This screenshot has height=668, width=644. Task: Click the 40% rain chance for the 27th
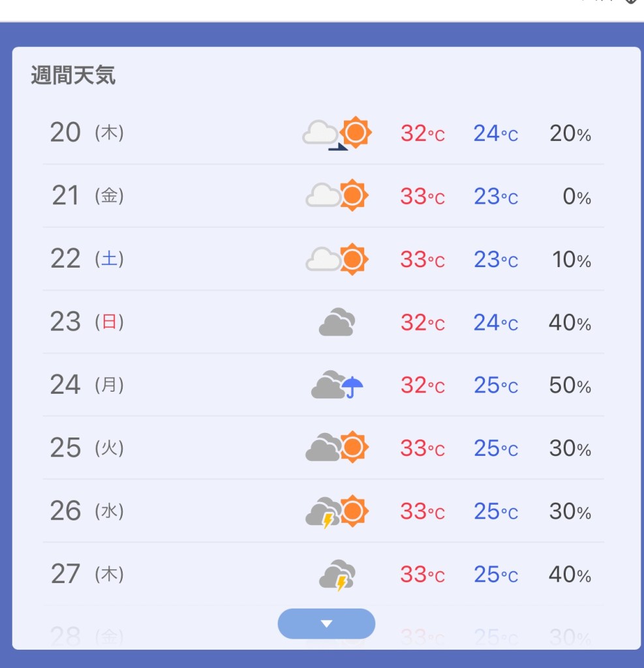570,575
